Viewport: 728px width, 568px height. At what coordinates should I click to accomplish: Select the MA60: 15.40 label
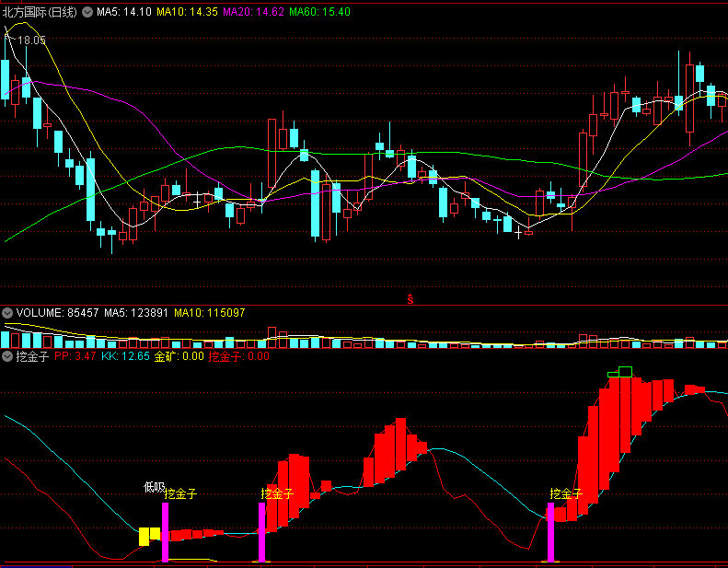[319, 12]
